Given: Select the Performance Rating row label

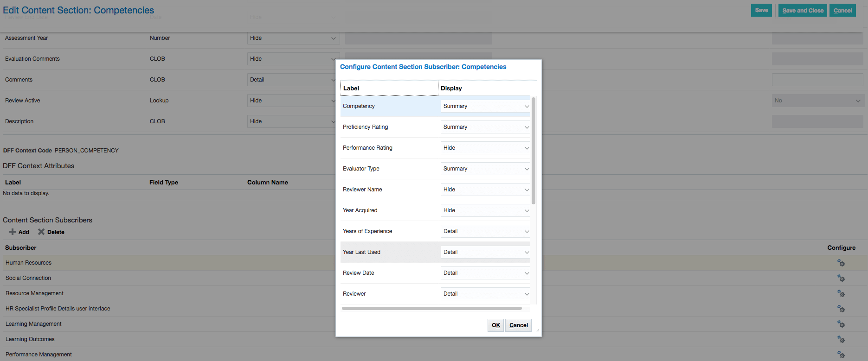Looking at the screenshot, I should [367, 148].
